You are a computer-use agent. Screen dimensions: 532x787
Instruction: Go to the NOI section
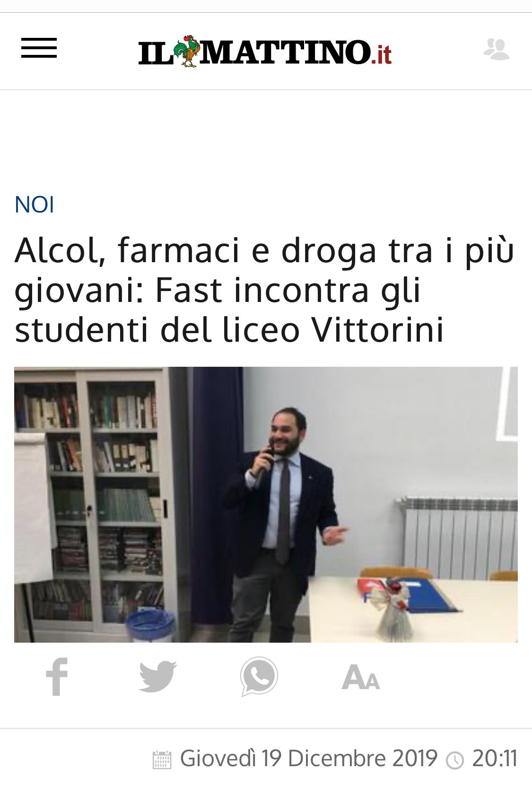click(35, 205)
